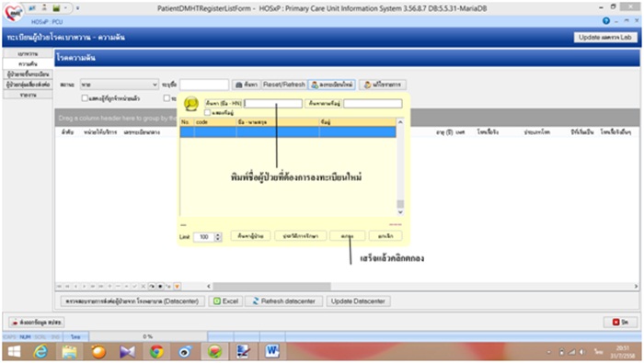Select the first tab in left sidebar

(x=28, y=53)
